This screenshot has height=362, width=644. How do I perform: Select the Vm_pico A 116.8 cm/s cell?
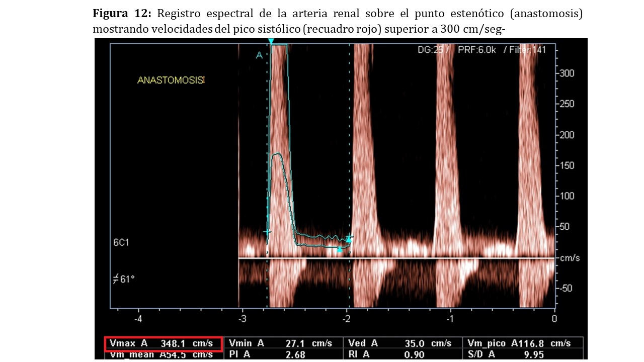click(x=519, y=344)
